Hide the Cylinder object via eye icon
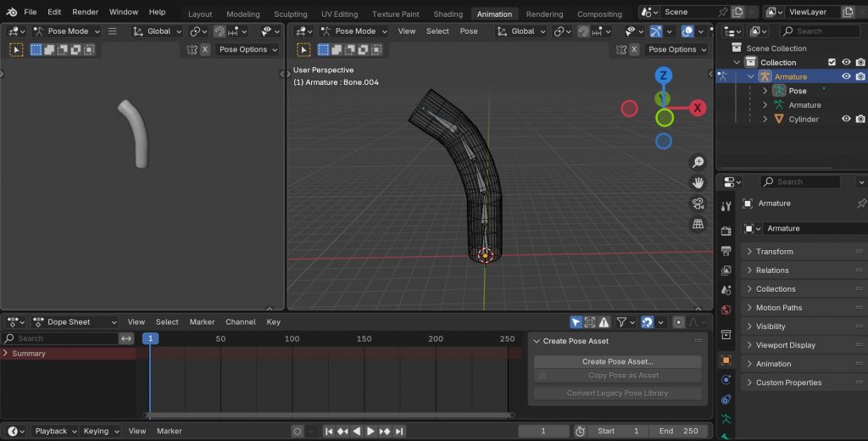This screenshot has height=441, width=868. (x=846, y=119)
